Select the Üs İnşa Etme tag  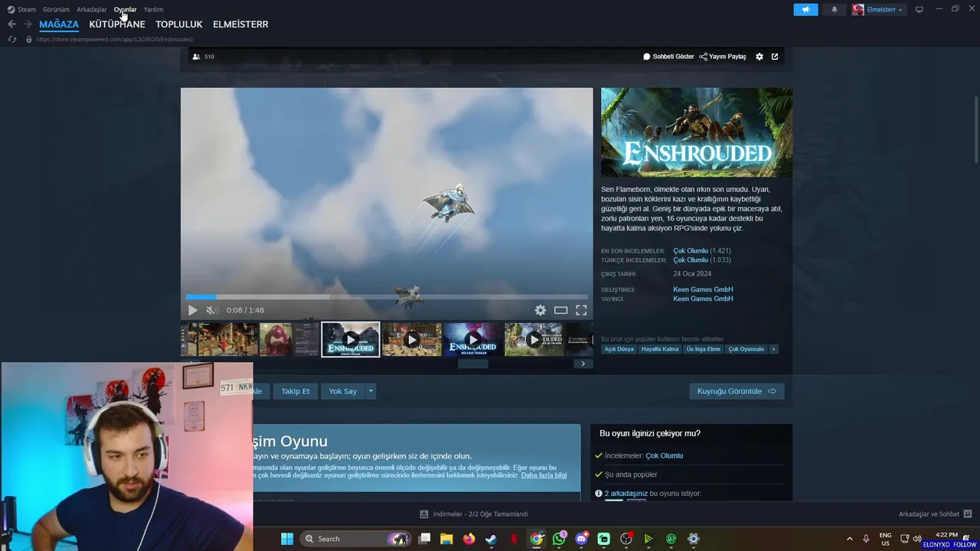pos(704,349)
